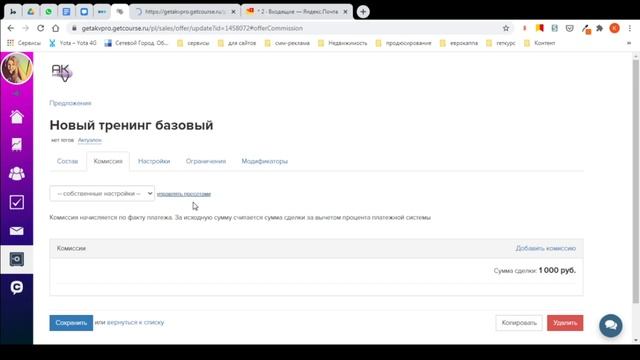Click the Сохранить button
The height and width of the screenshot is (360, 640).
pyautogui.click(x=71, y=323)
